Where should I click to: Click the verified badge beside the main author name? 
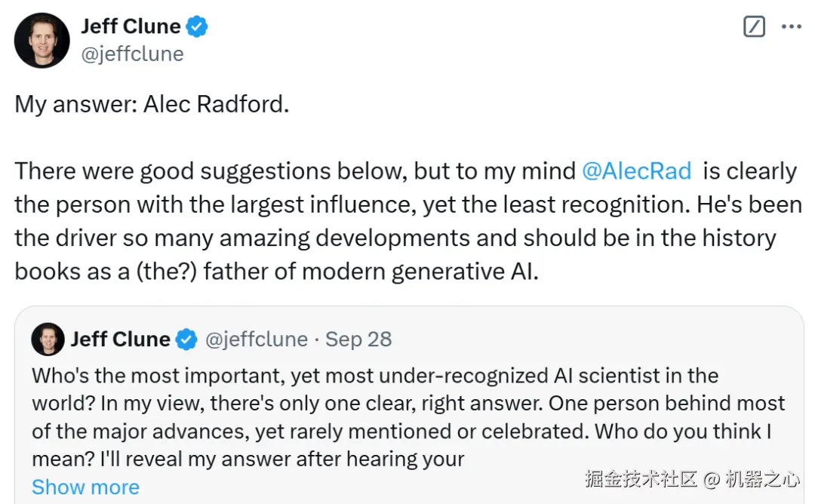tap(198, 27)
